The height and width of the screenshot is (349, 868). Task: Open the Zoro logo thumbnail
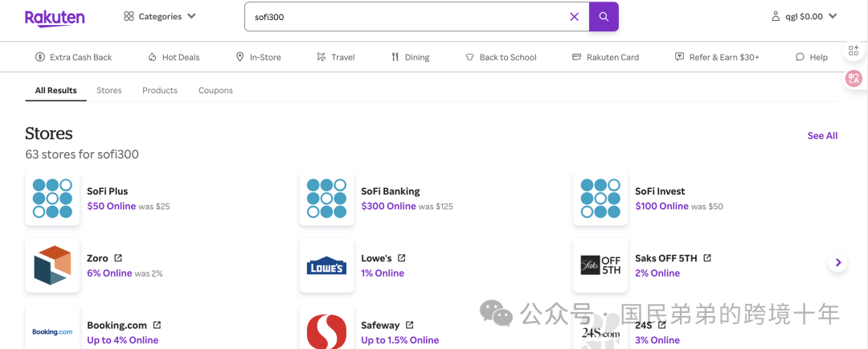click(x=52, y=265)
